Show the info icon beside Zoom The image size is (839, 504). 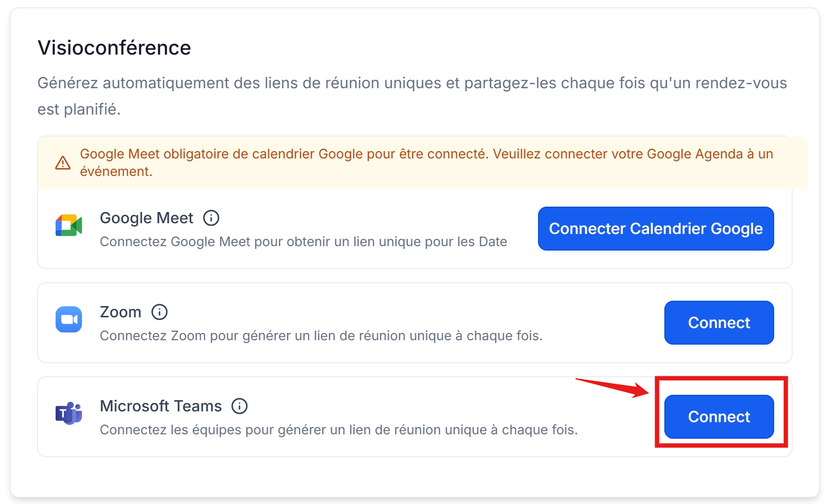click(160, 312)
